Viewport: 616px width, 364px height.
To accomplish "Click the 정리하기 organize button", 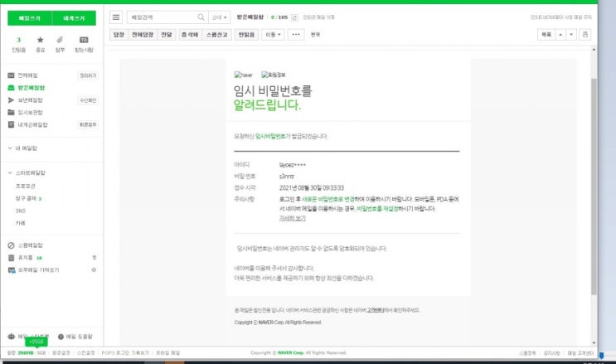I will [x=88, y=75].
